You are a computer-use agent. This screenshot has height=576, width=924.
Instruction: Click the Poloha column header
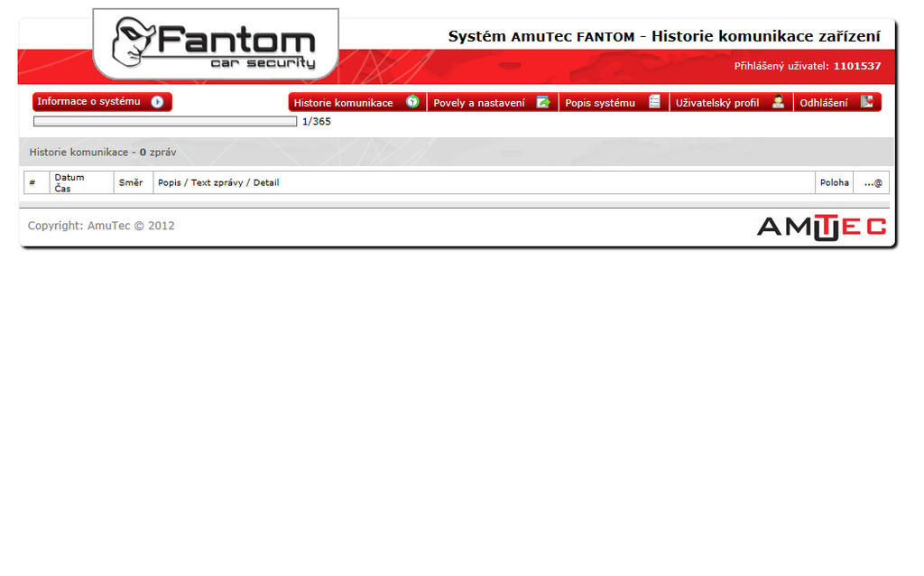(835, 182)
